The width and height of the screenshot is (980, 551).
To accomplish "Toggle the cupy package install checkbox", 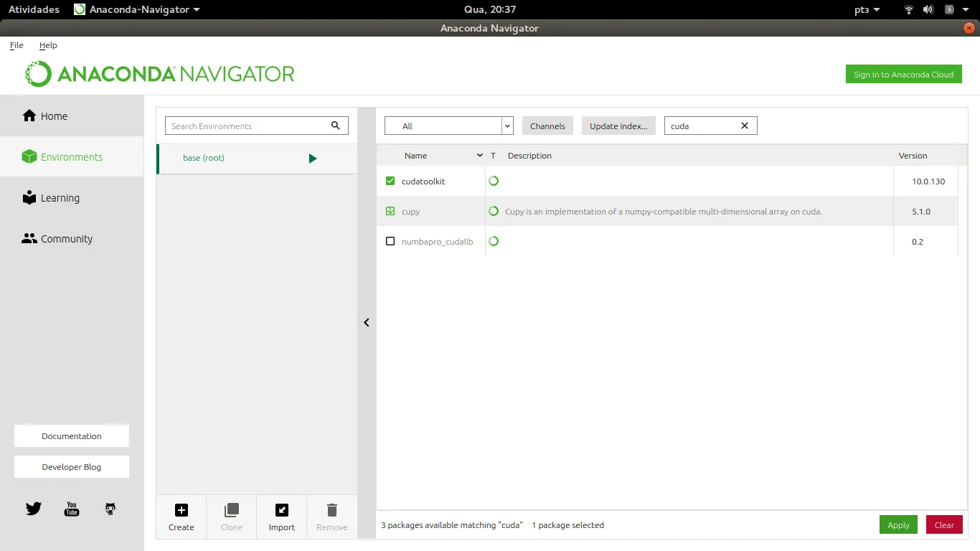I will (390, 211).
